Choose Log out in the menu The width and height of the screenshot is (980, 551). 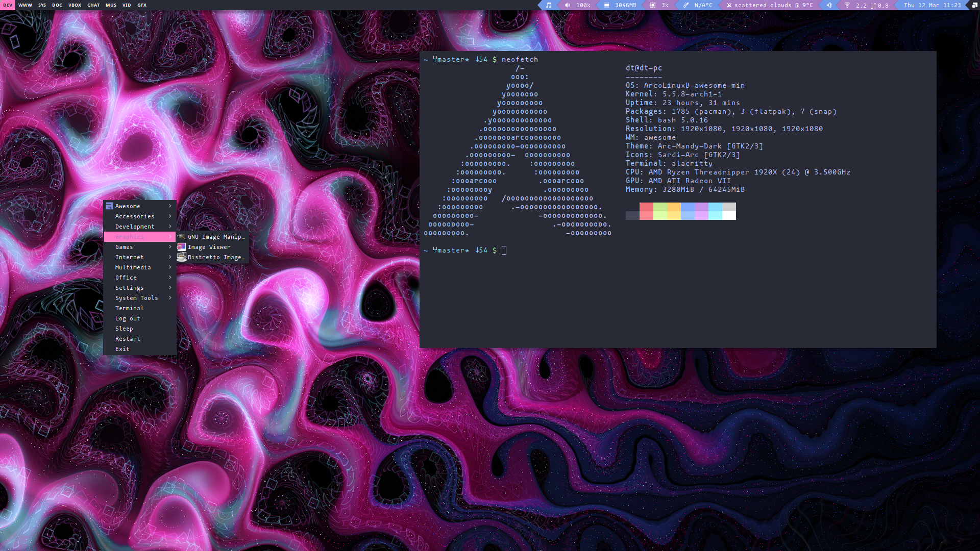coord(127,318)
